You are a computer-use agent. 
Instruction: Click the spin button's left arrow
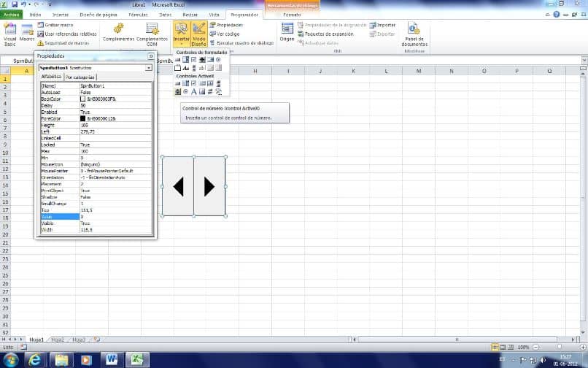(178, 187)
